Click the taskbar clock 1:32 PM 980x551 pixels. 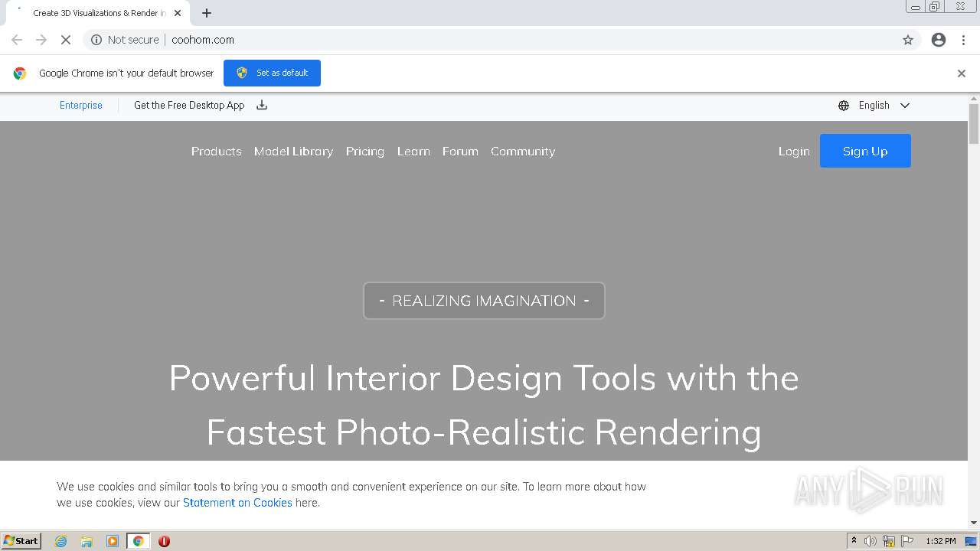click(x=941, y=541)
